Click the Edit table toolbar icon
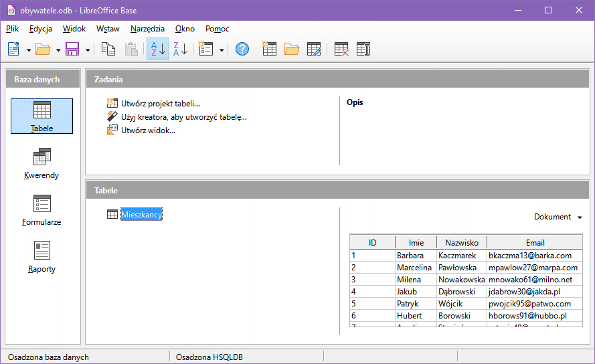 point(315,50)
